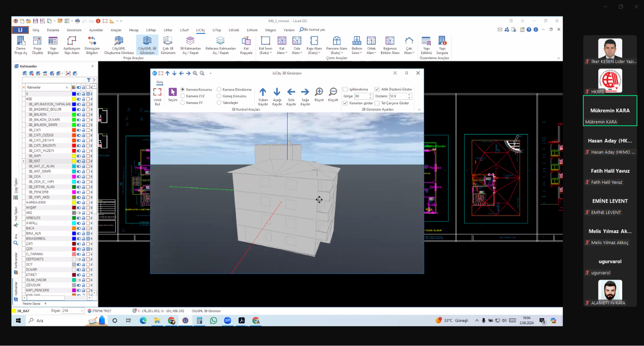This screenshot has width=644, height=346.
Task: Click the blue color swatch of layer 0
Action: (x=74, y=94)
